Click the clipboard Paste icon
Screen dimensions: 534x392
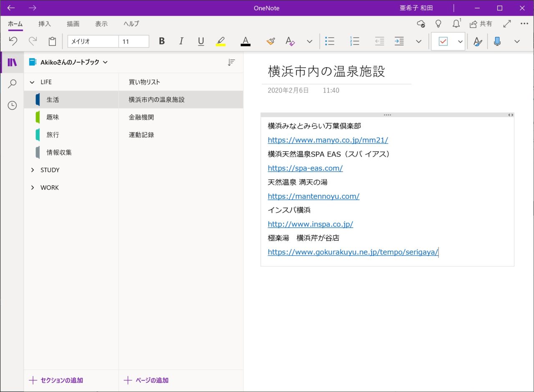(52, 41)
